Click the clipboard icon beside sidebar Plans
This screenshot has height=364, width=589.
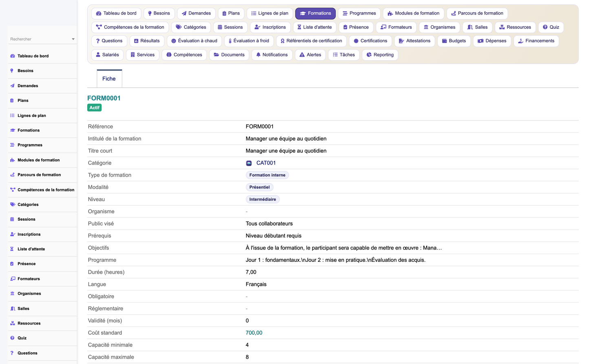coord(12,101)
